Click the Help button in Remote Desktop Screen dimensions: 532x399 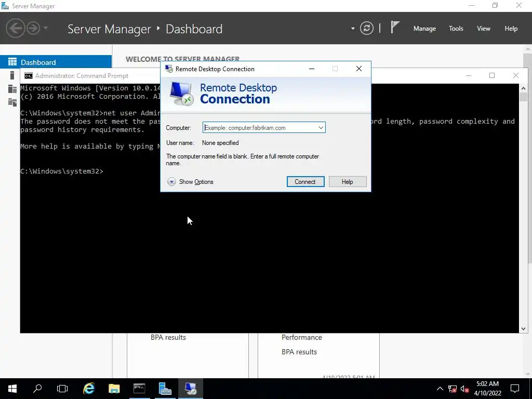tap(348, 182)
